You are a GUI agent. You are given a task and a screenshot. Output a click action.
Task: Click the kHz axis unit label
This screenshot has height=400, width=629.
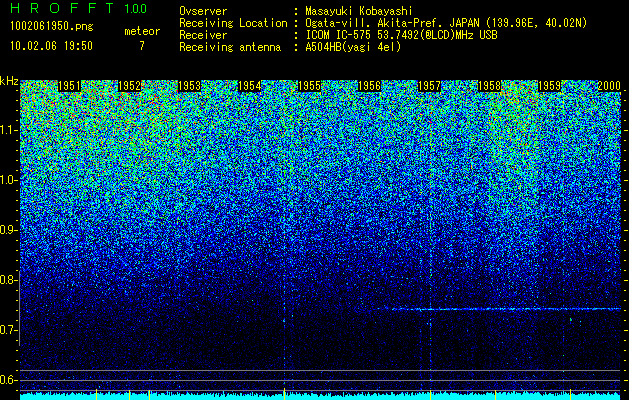click(9, 81)
